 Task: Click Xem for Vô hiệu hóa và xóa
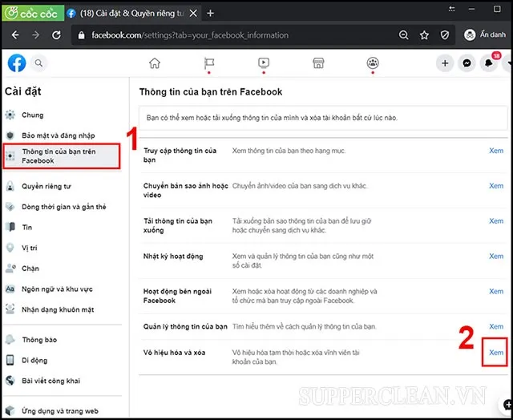[x=496, y=353]
